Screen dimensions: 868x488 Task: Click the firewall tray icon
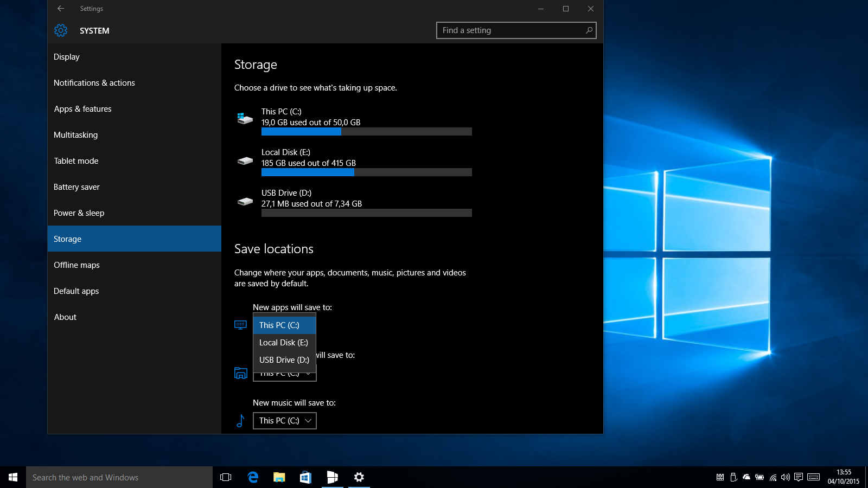coord(720,477)
